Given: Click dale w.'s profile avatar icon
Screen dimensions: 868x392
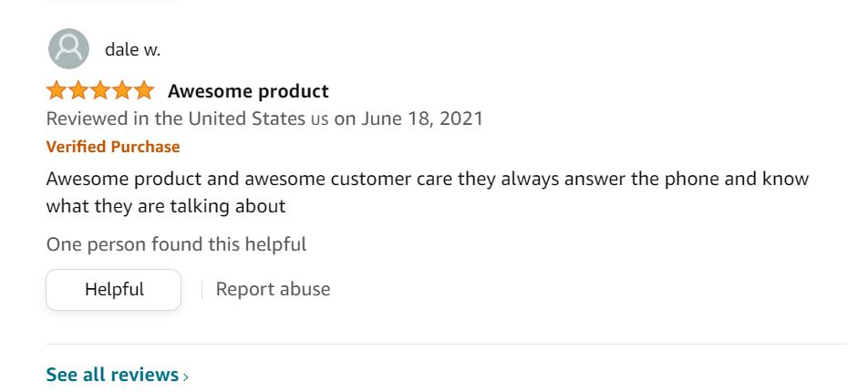Looking at the screenshot, I should pyautogui.click(x=68, y=49).
